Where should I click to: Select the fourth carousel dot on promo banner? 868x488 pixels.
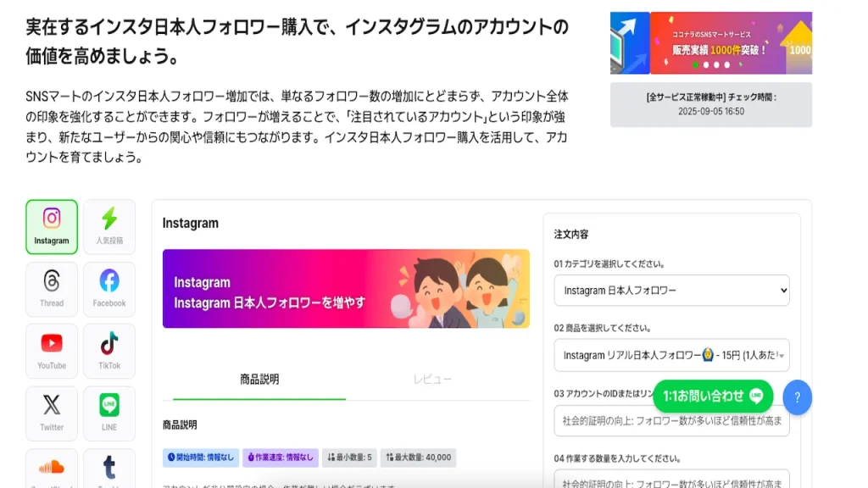tap(726, 64)
